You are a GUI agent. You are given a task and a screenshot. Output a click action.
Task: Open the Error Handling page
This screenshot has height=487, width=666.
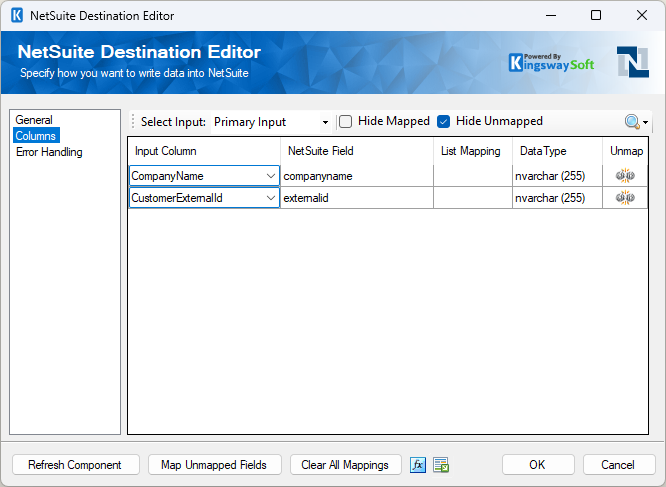pos(49,152)
